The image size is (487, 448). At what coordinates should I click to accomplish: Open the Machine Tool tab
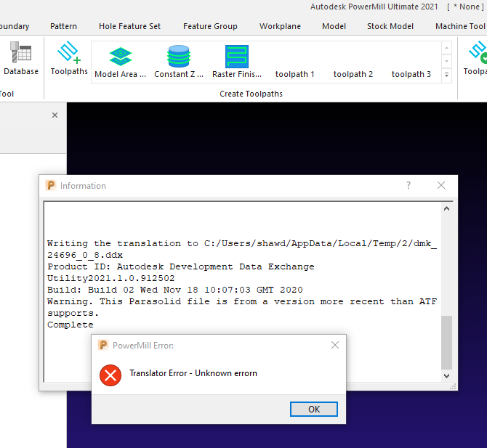click(x=460, y=26)
